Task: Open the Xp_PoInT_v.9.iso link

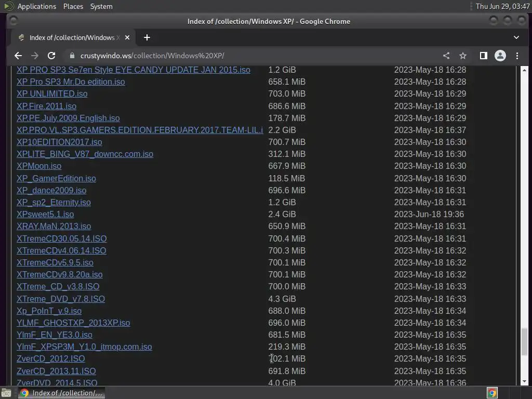Action: click(x=49, y=311)
